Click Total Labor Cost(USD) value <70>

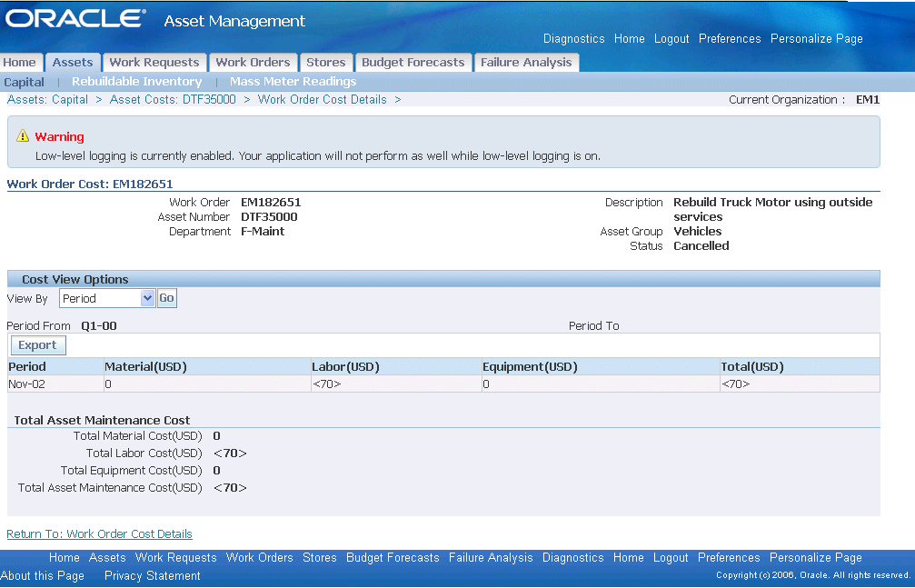coord(230,453)
